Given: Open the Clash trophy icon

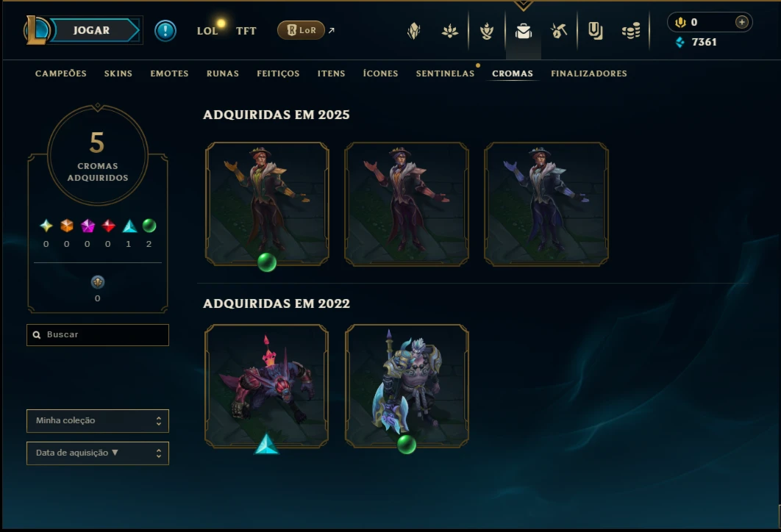Looking at the screenshot, I should tap(487, 32).
